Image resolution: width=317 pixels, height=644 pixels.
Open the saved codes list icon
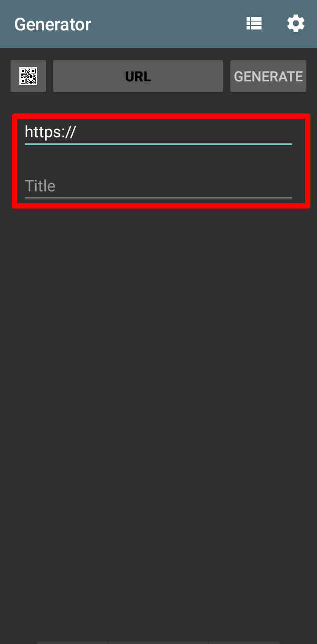[254, 24]
